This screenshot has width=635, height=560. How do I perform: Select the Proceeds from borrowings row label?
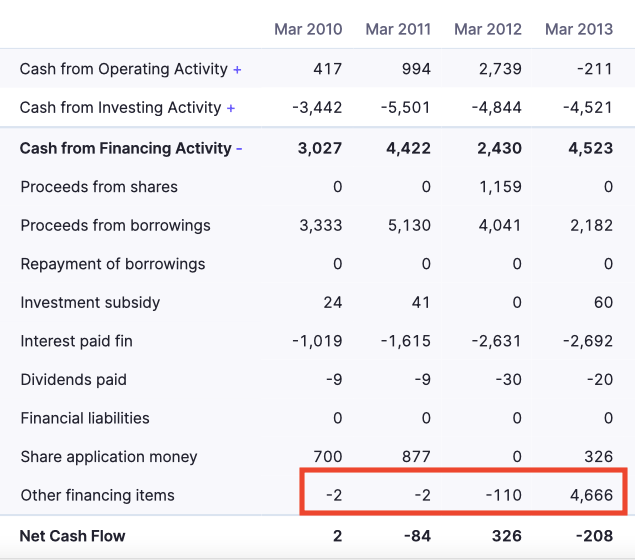(115, 225)
